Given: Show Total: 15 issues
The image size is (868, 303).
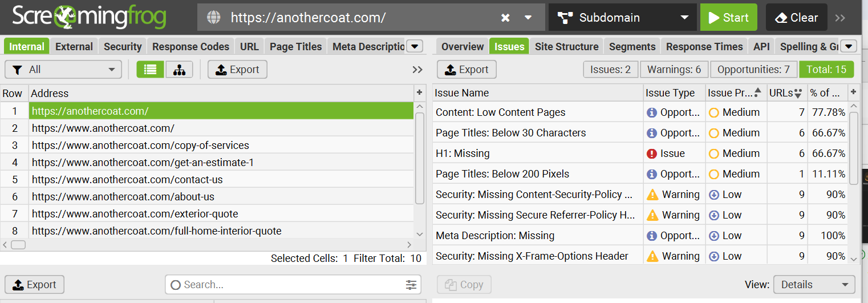Looking at the screenshot, I should click(826, 70).
